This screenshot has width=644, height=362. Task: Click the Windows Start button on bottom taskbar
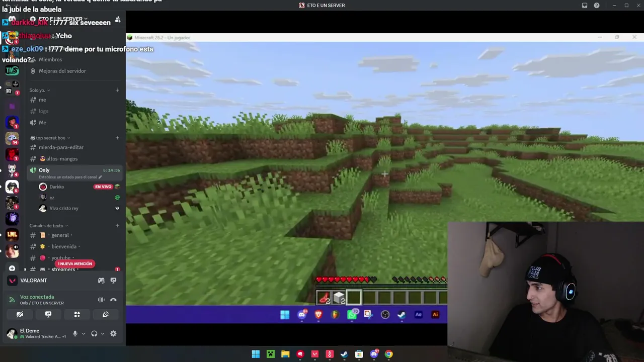(x=256, y=354)
